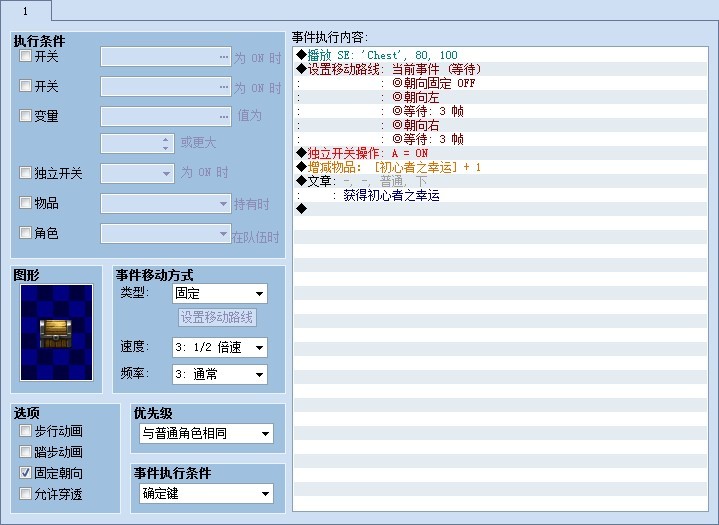
Task: Select the treasure chest graphic thumbnail
Action: tap(56, 333)
